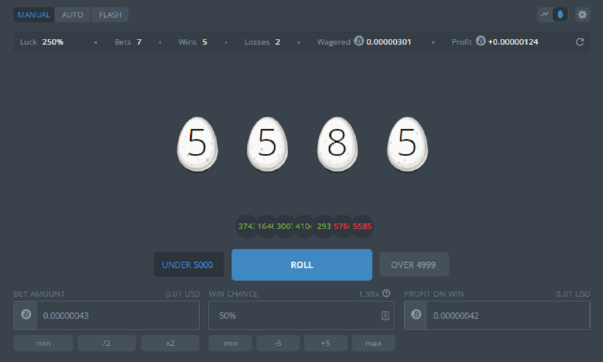Open the green 164 roll history chip
603x362 pixels.
[x=265, y=226]
